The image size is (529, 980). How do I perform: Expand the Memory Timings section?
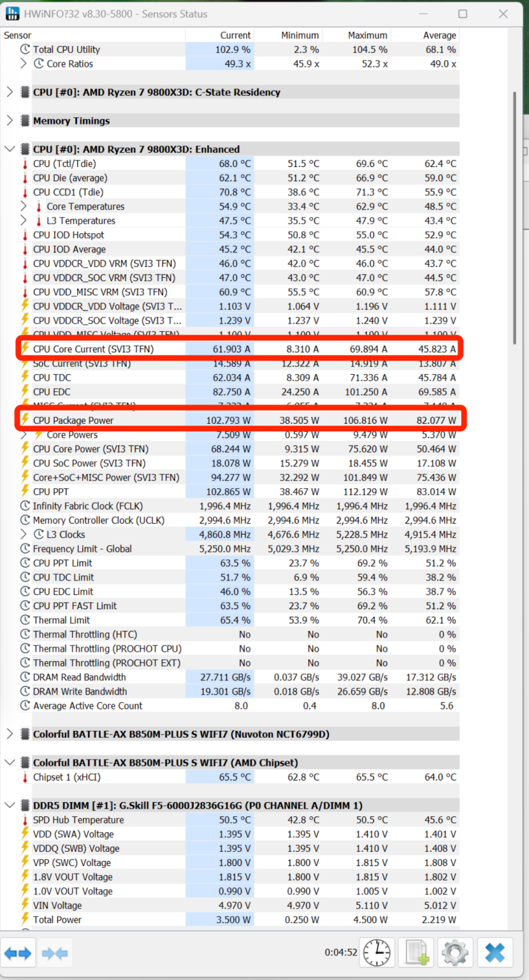[10, 121]
